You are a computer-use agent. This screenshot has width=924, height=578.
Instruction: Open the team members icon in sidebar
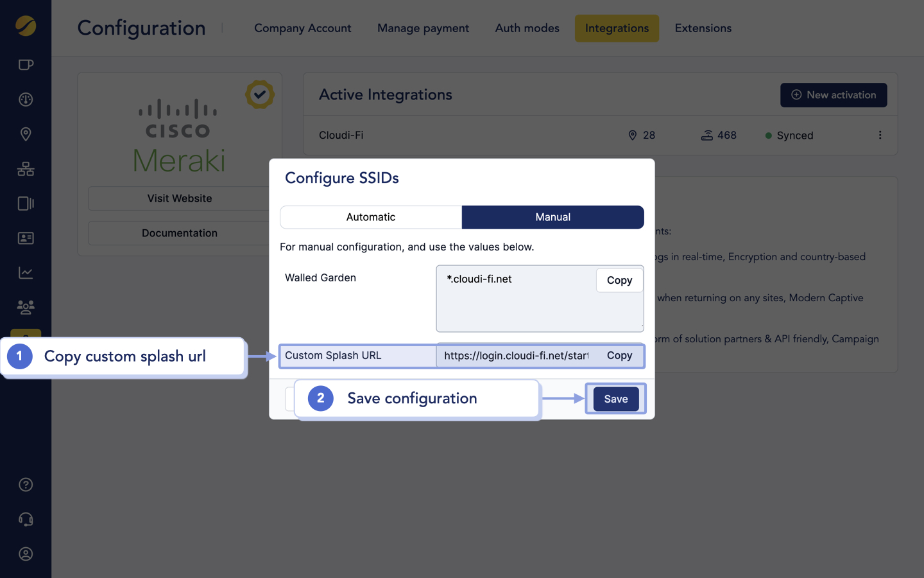point(25,307)
